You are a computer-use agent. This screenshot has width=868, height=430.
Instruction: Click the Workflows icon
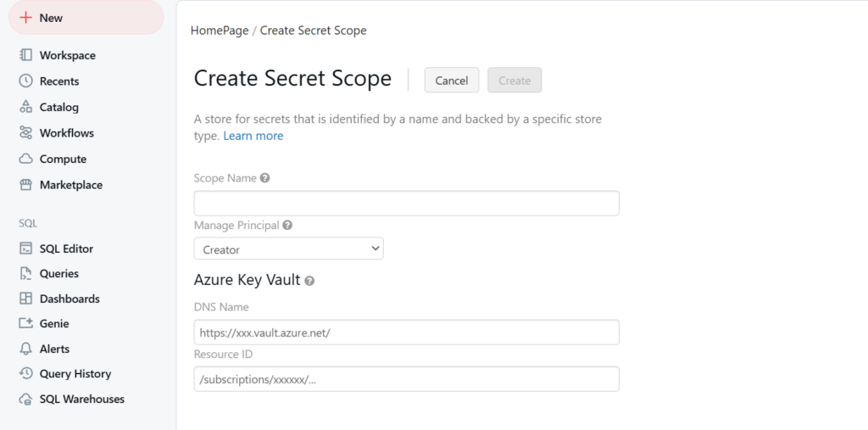[25, 133]
